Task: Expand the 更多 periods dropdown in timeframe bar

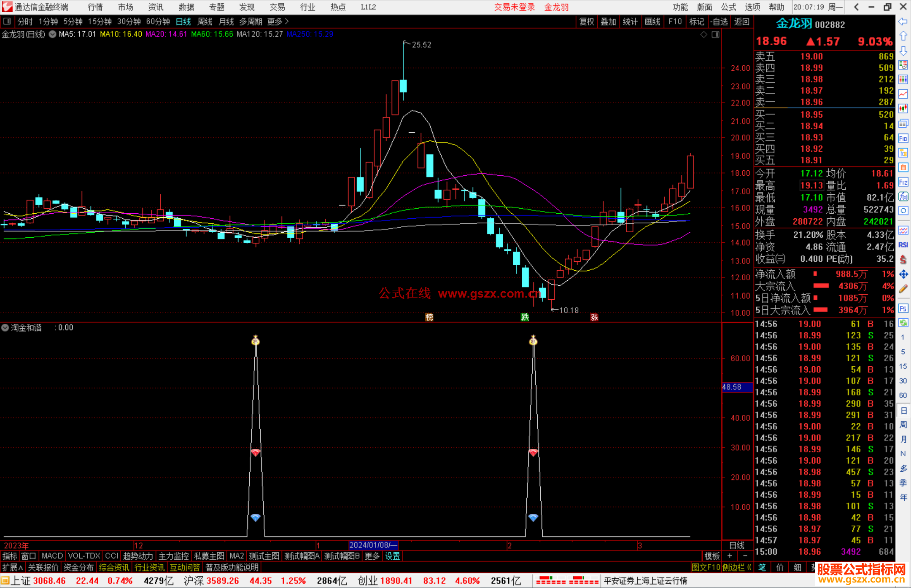Action: click(278, 21)
